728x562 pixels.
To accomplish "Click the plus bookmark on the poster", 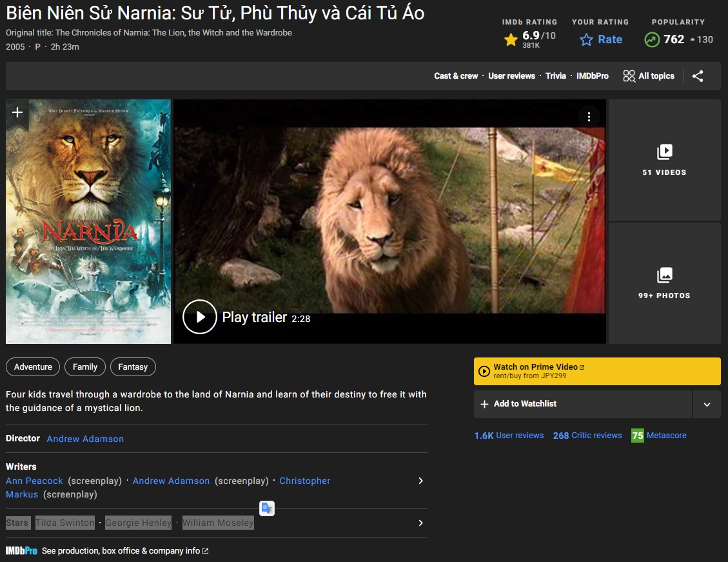I will coord(17,112).
